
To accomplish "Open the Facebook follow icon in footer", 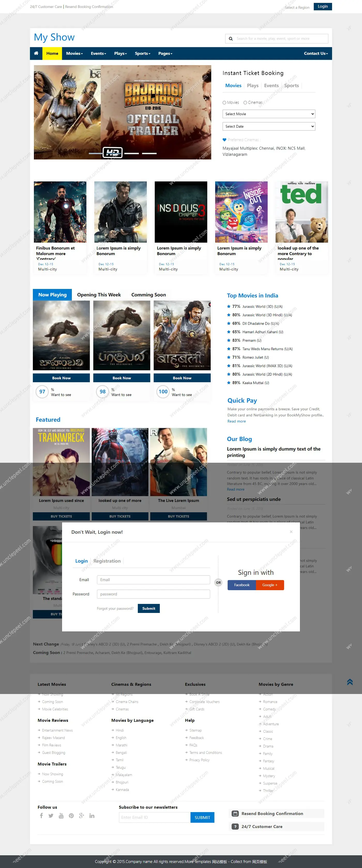I will pyautogui.click(x=41, y=816).
